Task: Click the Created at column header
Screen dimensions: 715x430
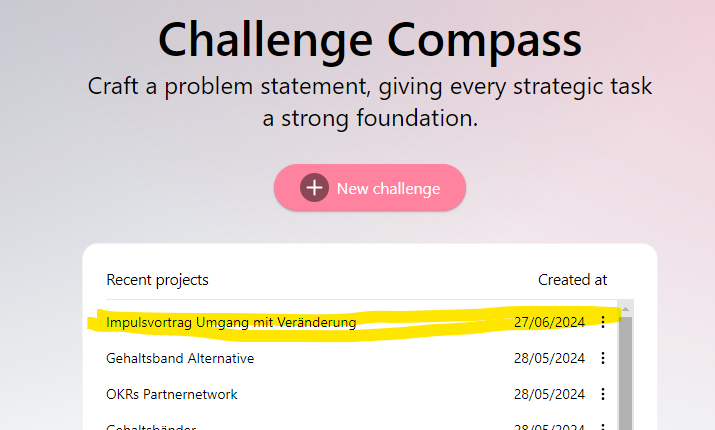Action: (x=572, y=280)
